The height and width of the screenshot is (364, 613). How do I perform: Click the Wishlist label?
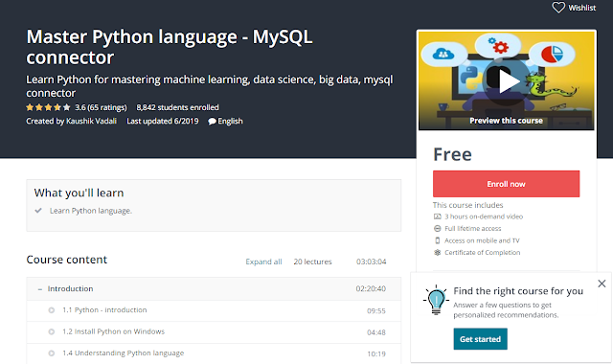tap(581, 8)
